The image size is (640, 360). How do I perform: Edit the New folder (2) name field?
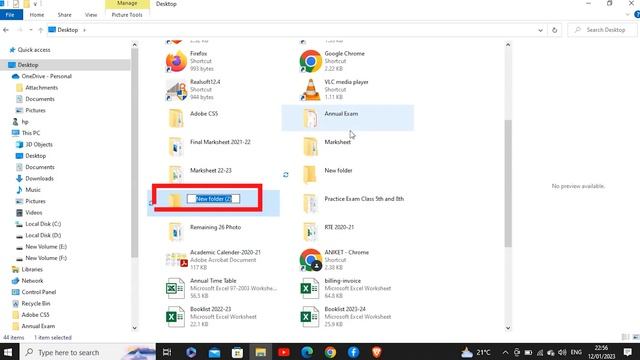click(213, 199)
